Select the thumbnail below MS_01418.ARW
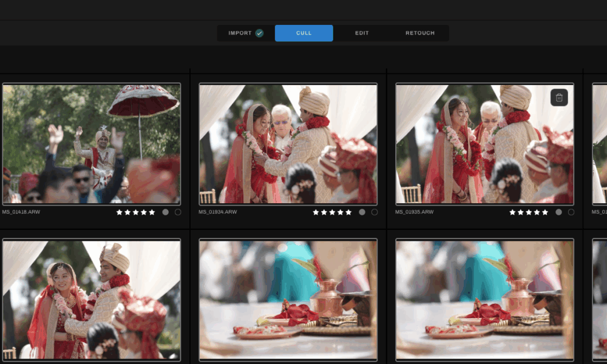This screenshot has height=364, width=607. (x=92, y=300)
